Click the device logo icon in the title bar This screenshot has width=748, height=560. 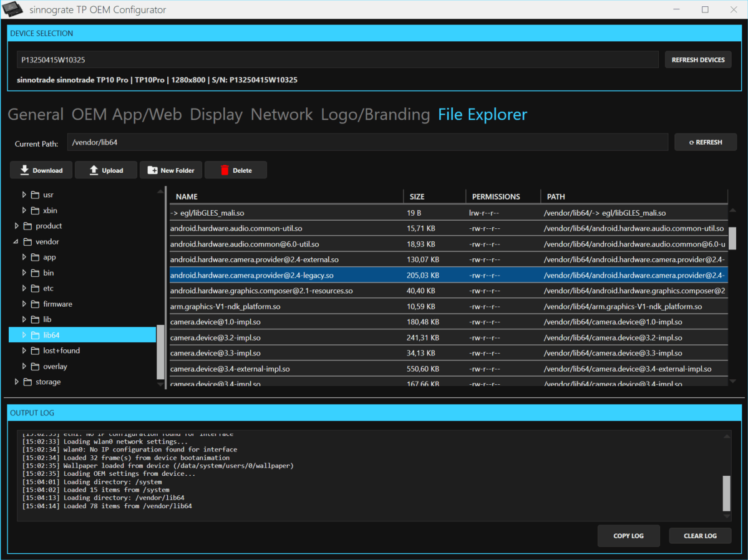pos(13,9)
